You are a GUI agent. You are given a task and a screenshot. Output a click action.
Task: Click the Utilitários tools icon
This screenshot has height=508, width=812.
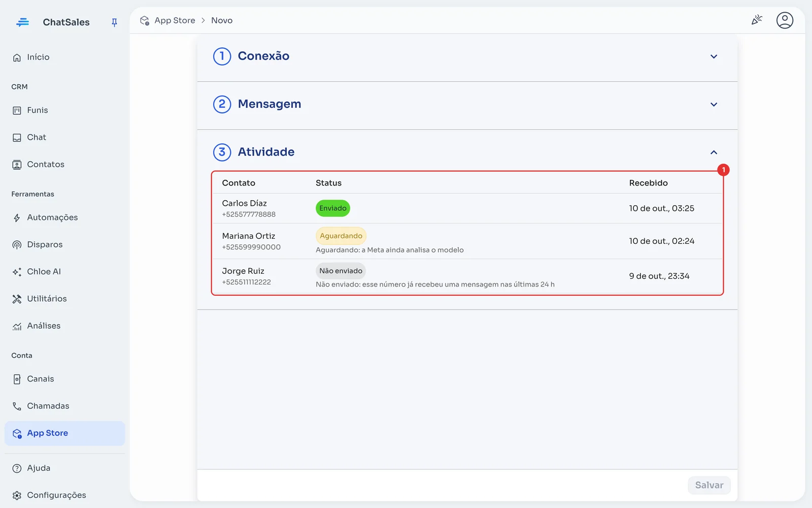(17, 299)
